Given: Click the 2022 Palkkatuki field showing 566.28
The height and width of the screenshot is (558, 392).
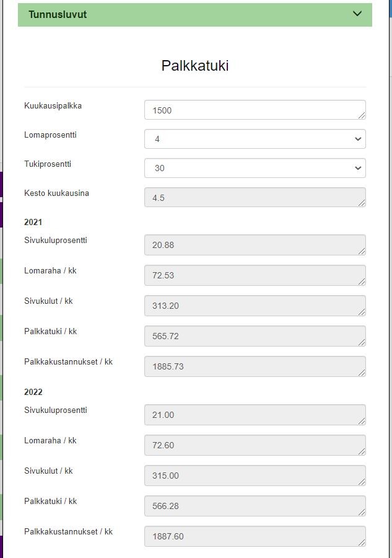Looking at the screenshot, I should click(255, 506).
